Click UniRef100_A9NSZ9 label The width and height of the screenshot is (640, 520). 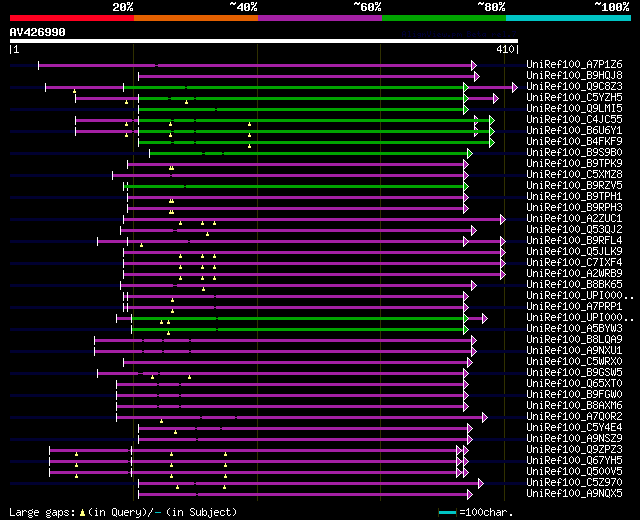574,439
